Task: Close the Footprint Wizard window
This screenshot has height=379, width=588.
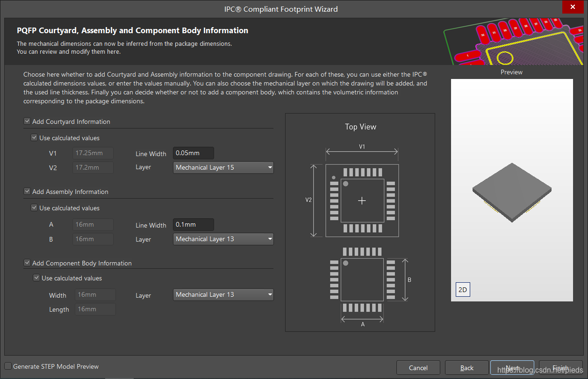Action: 572,7
